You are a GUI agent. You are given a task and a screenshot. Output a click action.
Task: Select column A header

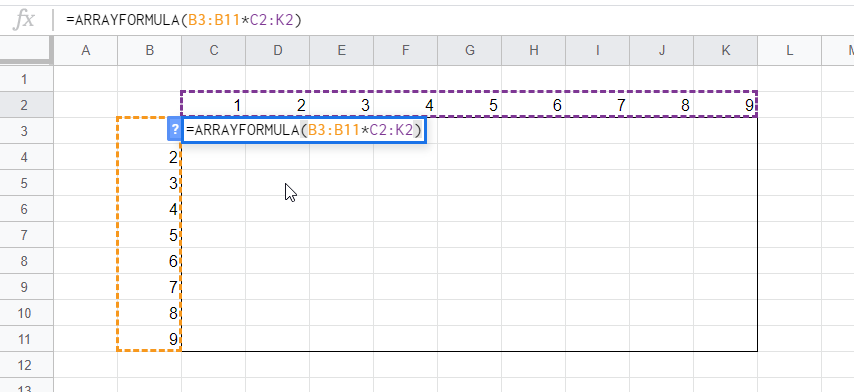pos(86,51)
